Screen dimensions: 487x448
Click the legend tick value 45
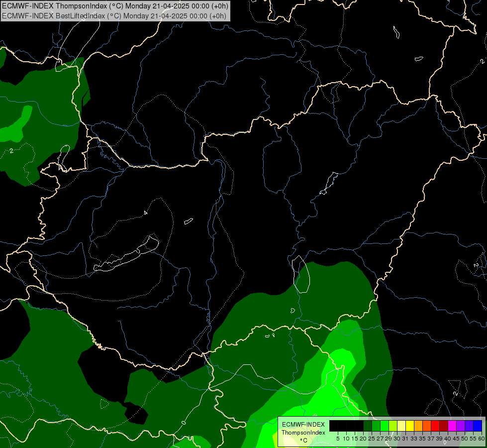pos(456,439)
